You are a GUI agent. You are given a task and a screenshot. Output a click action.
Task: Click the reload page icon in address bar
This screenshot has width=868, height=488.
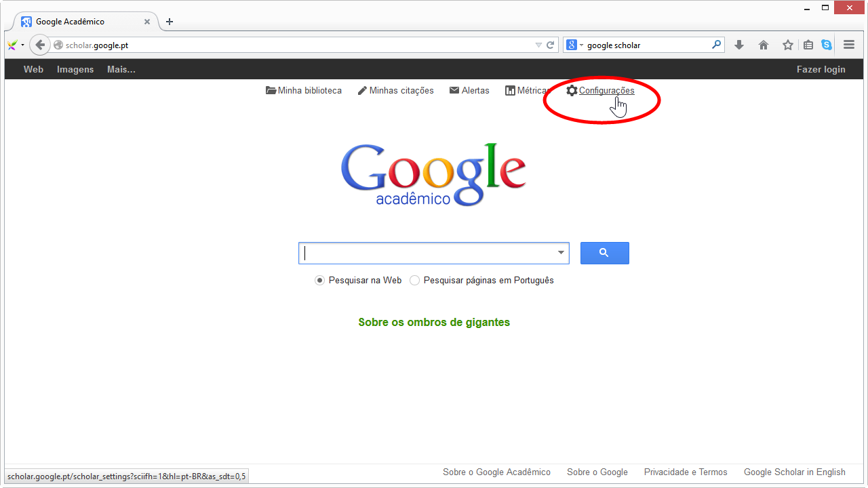(x=551, y=45)
